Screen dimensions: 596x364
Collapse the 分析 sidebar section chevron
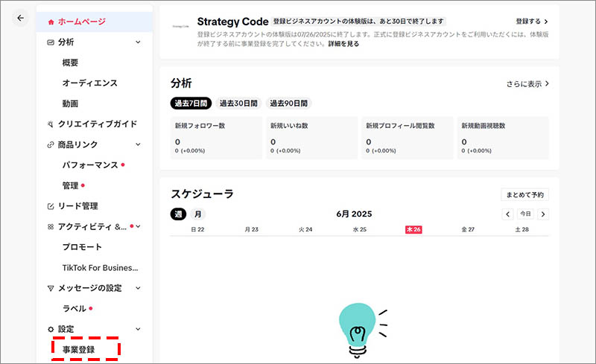(x=138, y=42)
